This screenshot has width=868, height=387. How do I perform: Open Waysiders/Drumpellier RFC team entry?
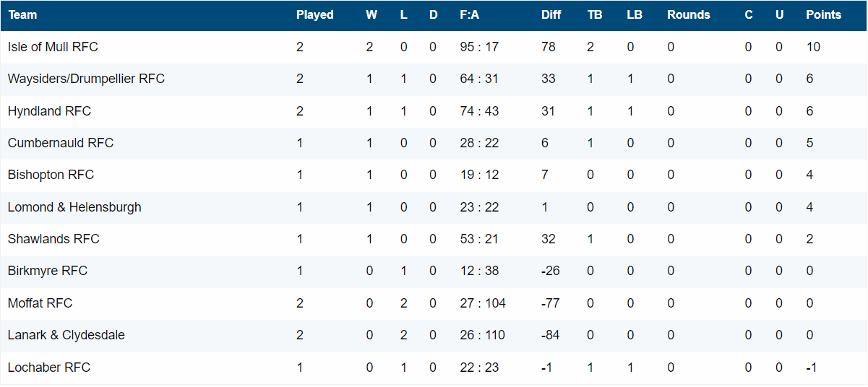pos(86,79)
